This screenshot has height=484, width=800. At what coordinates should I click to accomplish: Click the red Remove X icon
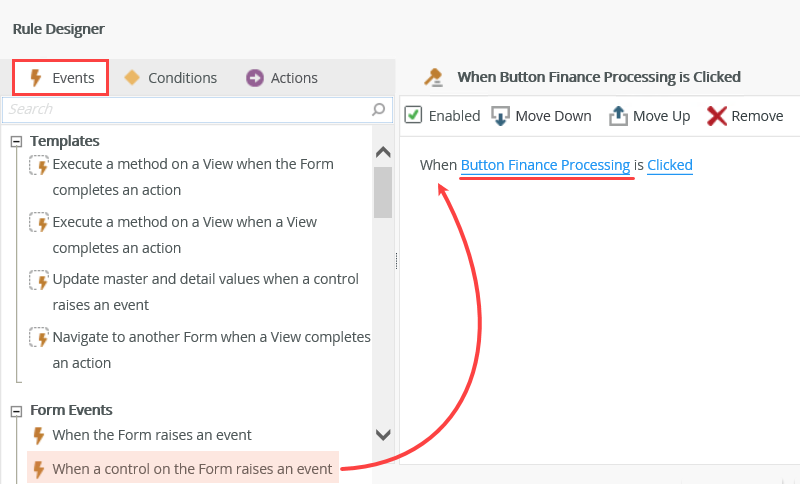click(716, 116)
